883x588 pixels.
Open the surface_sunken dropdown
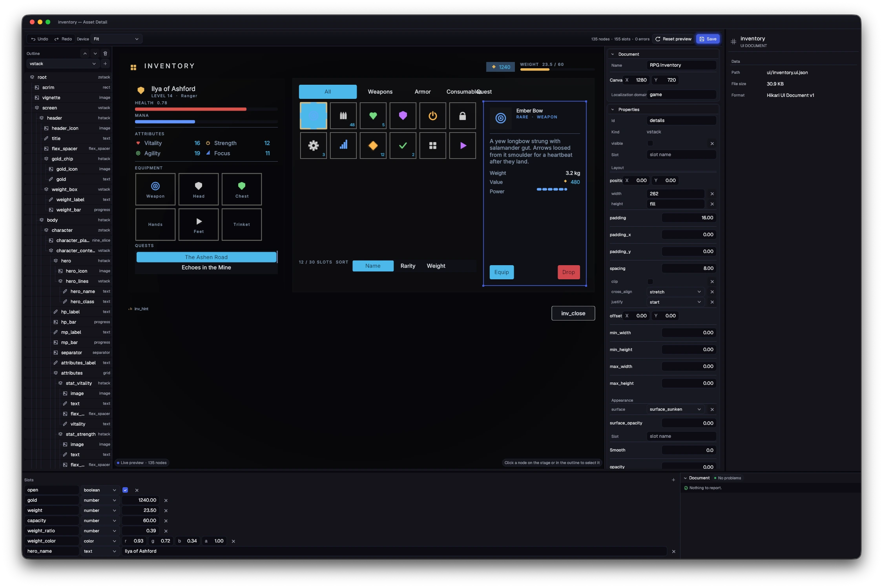tap(675, 410)
